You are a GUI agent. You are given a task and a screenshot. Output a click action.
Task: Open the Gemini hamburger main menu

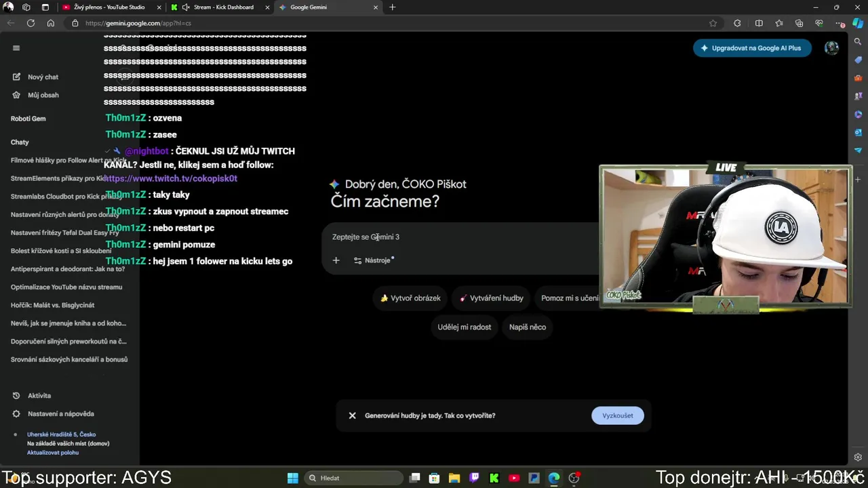pos(16,48)
